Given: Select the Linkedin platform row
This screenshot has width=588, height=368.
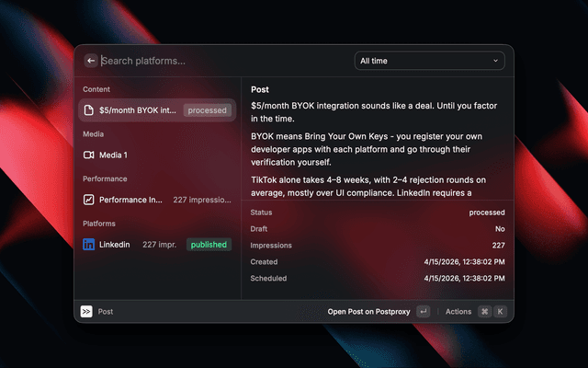Looking at the screenshot, I should pos(157,245).
